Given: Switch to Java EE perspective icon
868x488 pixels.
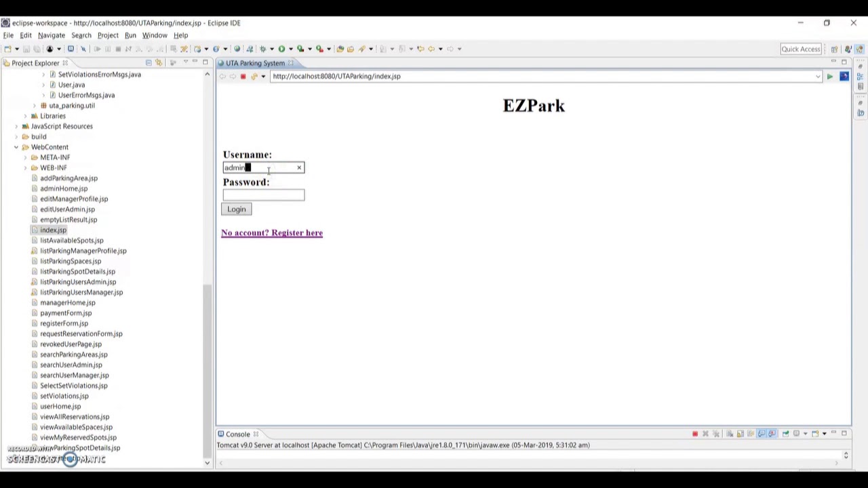Looking at the screenshot, I should pos(848,49).
